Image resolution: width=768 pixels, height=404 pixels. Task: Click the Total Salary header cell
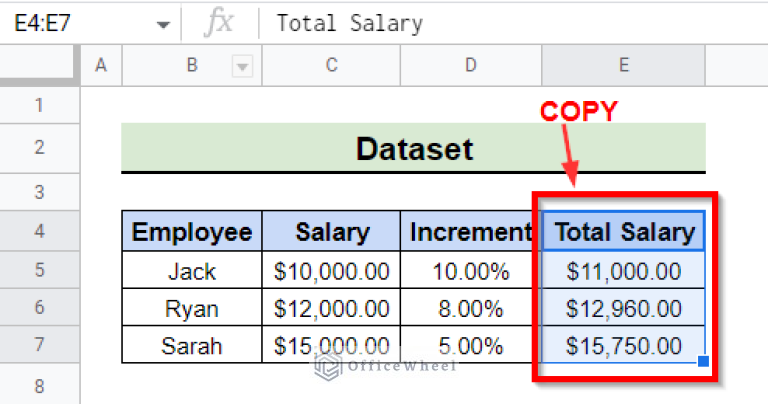click(624, 231)
